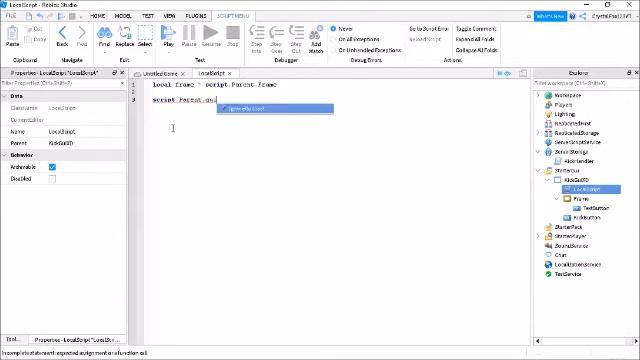
Task: Switch to the TEST ribbon tab
Action: [148, 16]
